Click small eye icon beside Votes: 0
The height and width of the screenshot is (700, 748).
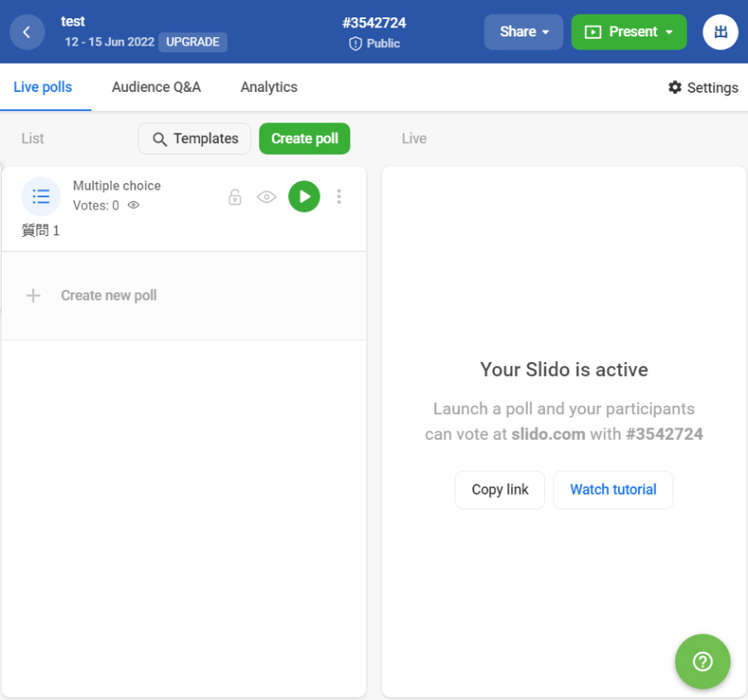(x=133, y=205)
